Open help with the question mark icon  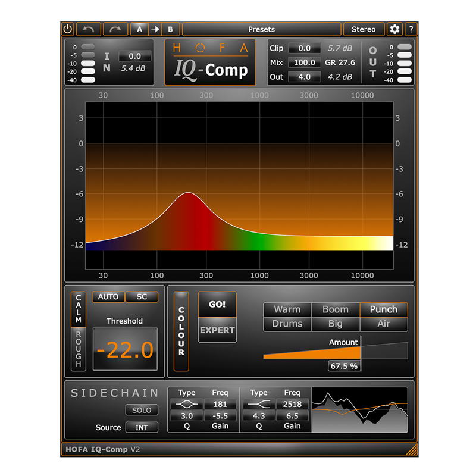point(411,29)
